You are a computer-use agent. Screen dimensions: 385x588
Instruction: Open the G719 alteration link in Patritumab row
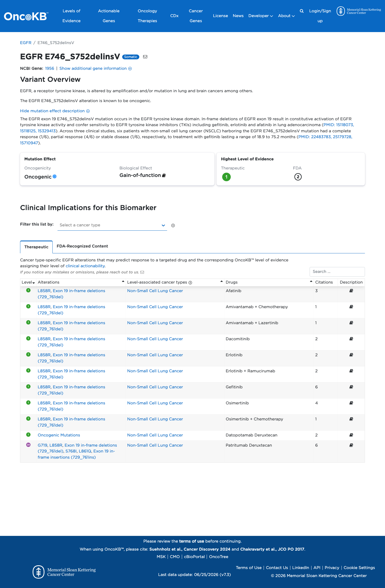pyautogui.click(x=43, y=445)
